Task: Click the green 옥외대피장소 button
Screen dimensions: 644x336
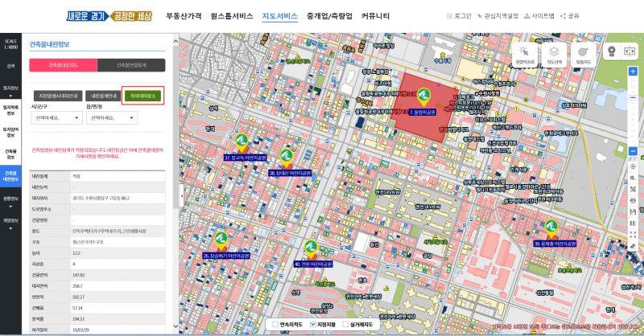Action: pos(143,96)
